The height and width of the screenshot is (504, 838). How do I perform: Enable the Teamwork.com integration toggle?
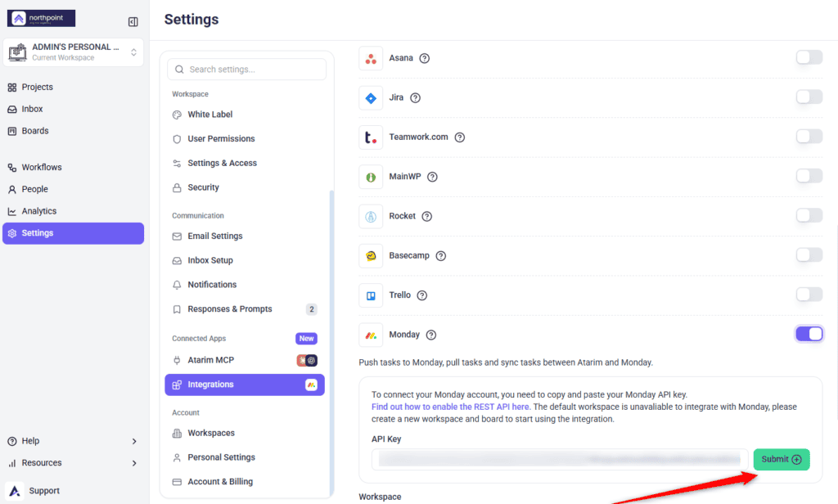pyautogui.click(x=809, y=137)
